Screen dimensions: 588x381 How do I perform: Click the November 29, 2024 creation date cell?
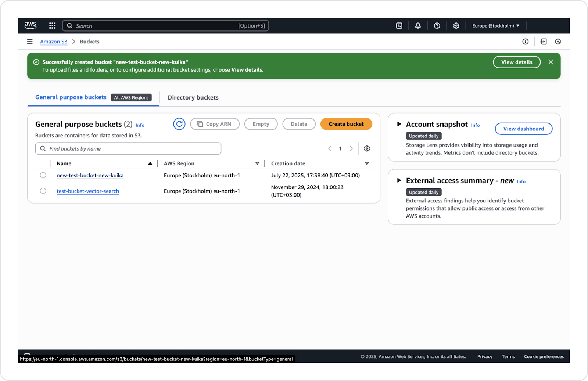coord(307,191)
